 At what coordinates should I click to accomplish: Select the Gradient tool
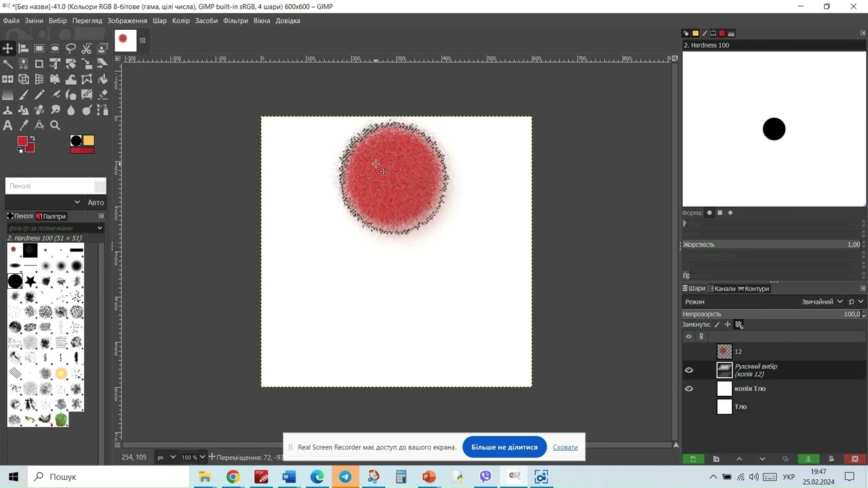click(x=7, y=95)
